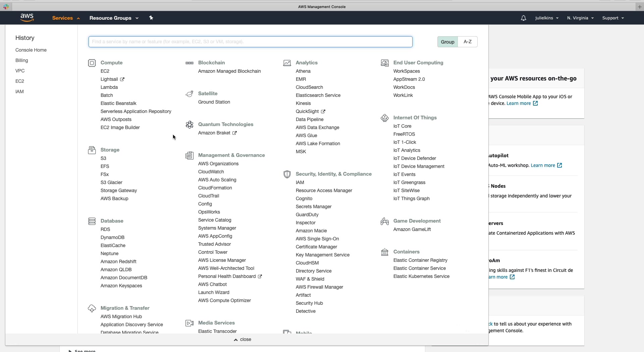Click external link icon beside Lightsail
Image resolution: width=644 pixels, height=352 pixels.
122,79
